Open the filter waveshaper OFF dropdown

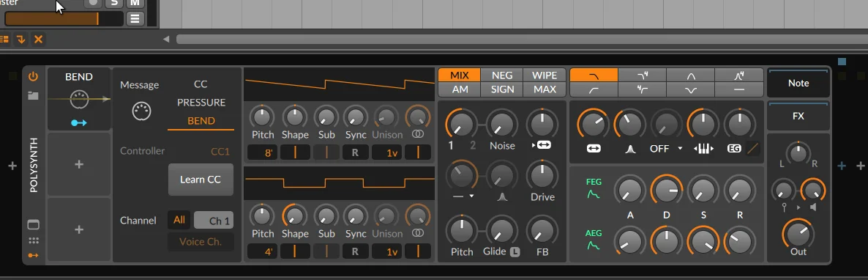point(666,149)
